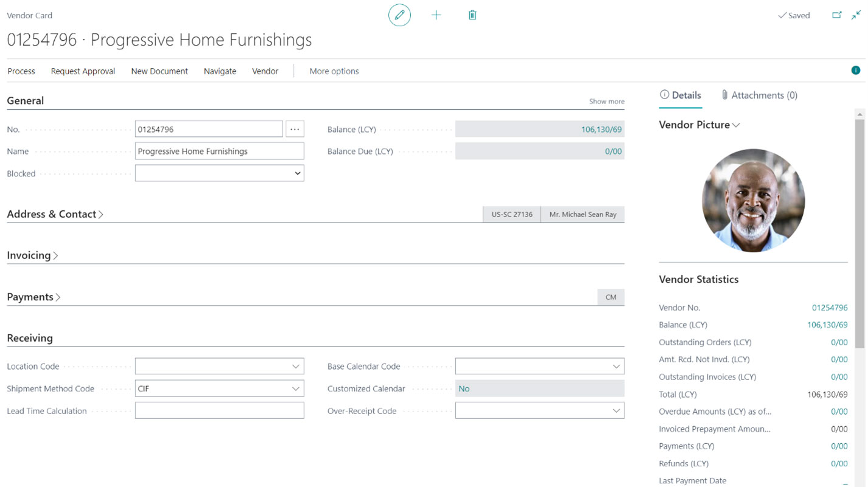Expand the Payments section
The width and height of the screenshot is (868, 487).
33,297
